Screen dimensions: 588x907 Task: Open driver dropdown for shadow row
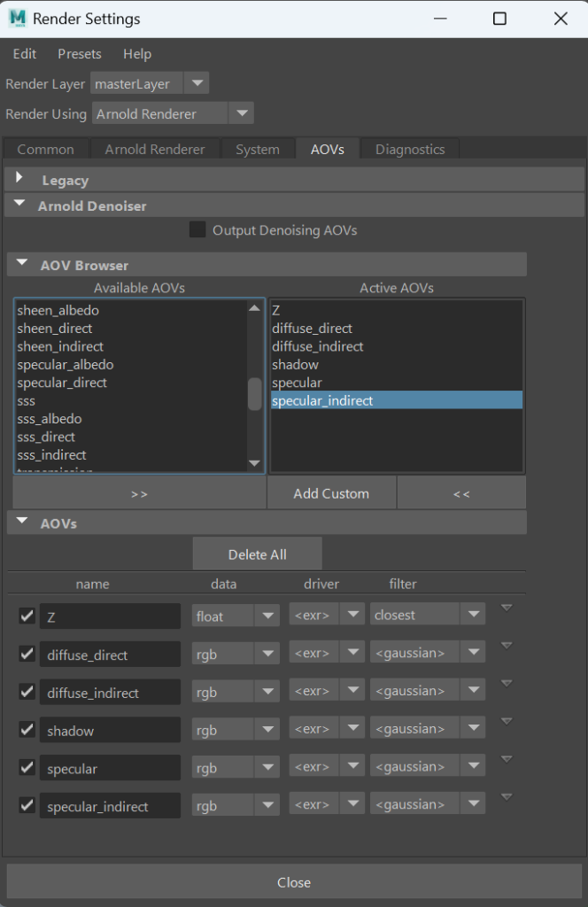[x=327, y=728]
